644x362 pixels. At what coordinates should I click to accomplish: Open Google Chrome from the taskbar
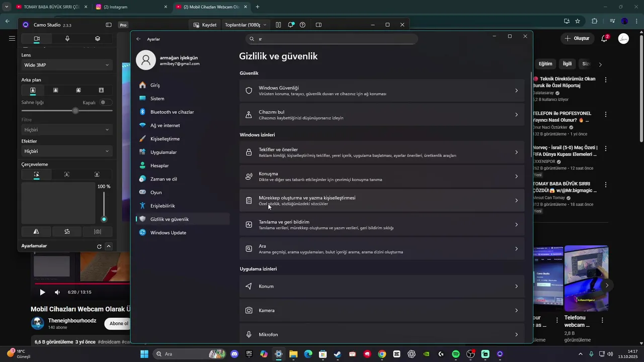382,354
